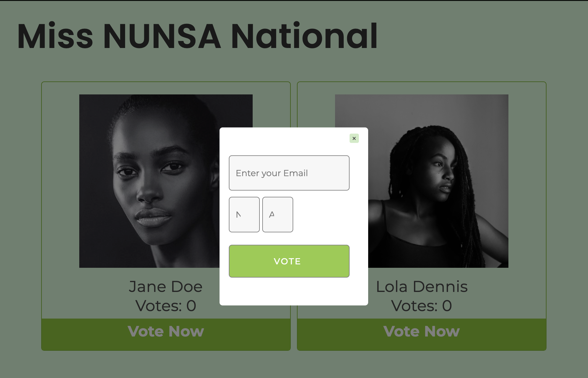Select the 'Jane Doe' contestant name

pos(166,287)
